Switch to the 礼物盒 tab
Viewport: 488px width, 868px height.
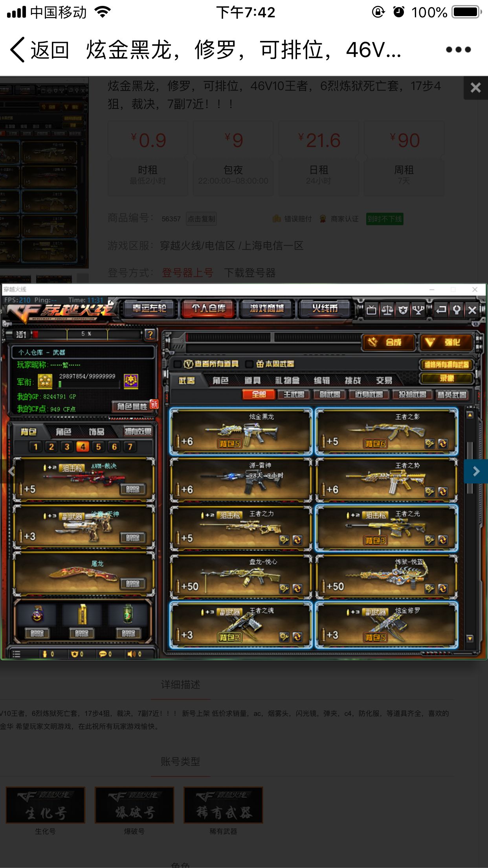(x=287, y=380)
